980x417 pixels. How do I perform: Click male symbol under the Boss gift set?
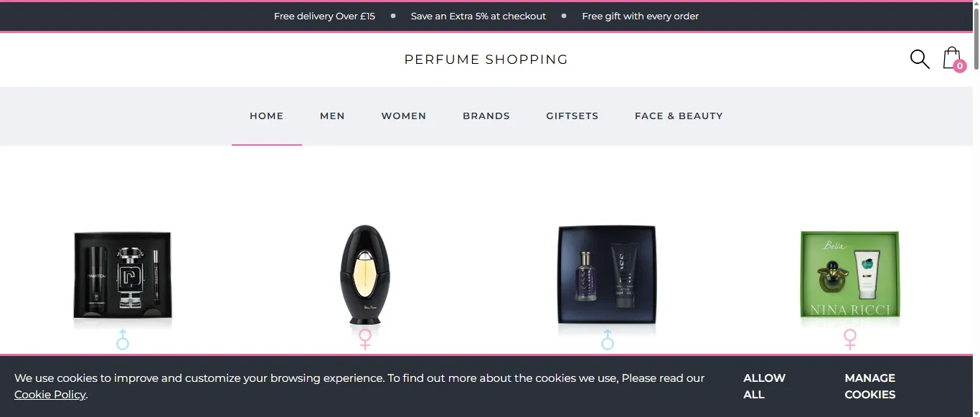(x=607, y=339)
